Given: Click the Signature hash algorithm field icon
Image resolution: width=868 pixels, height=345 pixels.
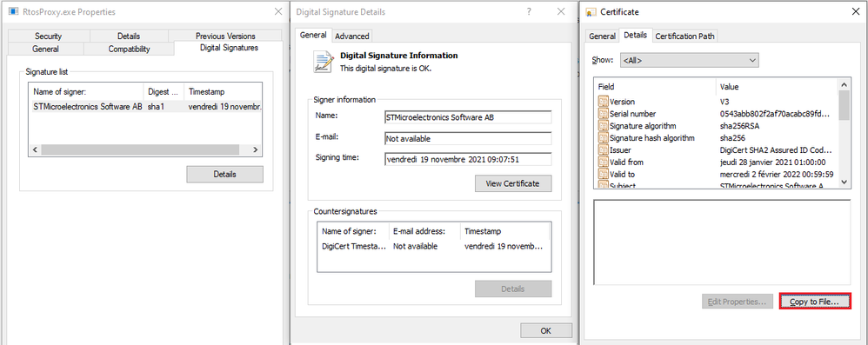Looking at the screenshot, I should pos(603,138).
